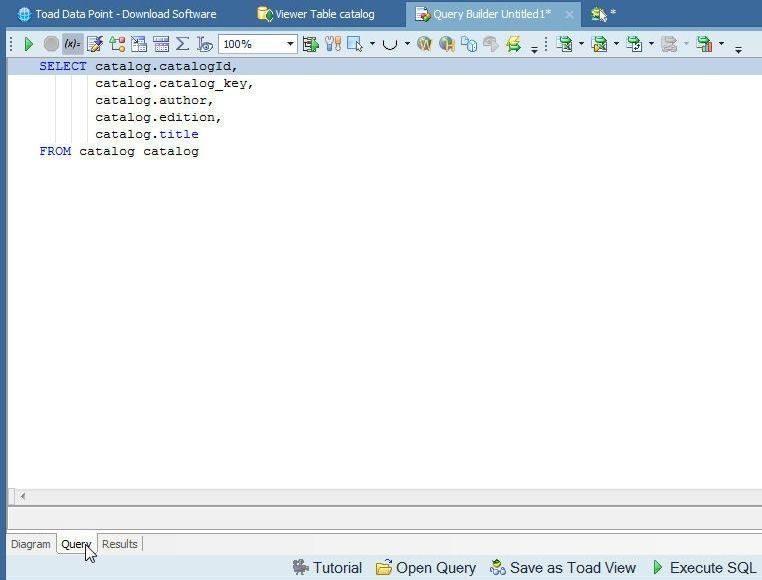762x580 pixels.
Task: Click the add table grid icon
Action: point(139,44)
